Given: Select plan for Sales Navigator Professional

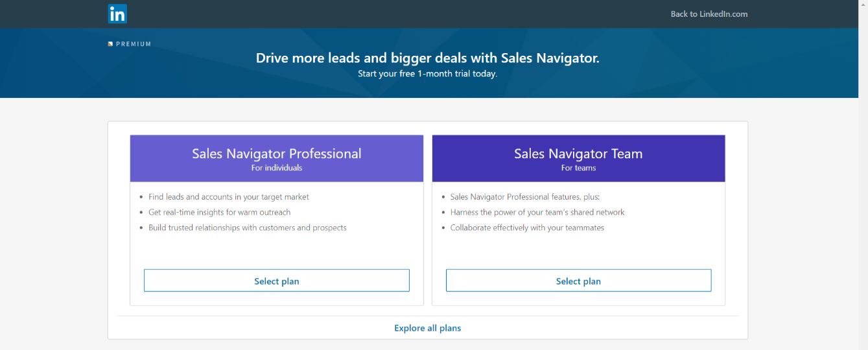Looking at the screenshot, I should (277, 281).
